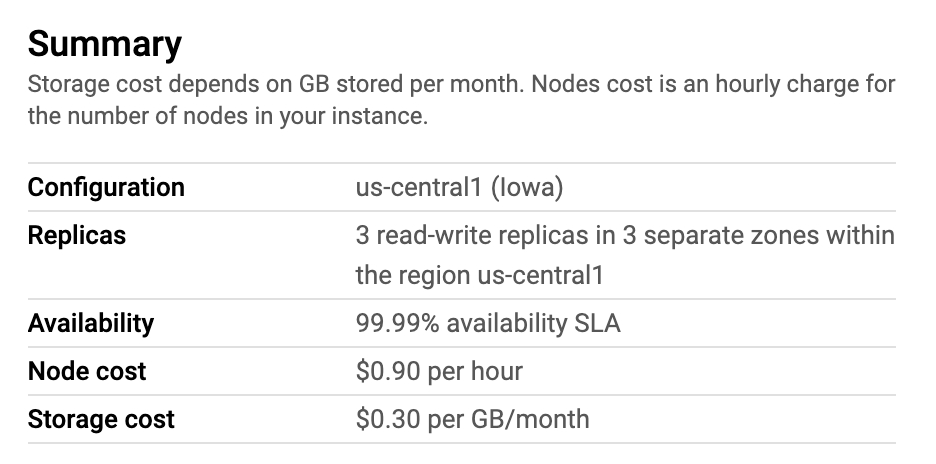Click the $0.90 price amount
The height and width of the screenshot is (464, 936).
click(x=388, y=371)
